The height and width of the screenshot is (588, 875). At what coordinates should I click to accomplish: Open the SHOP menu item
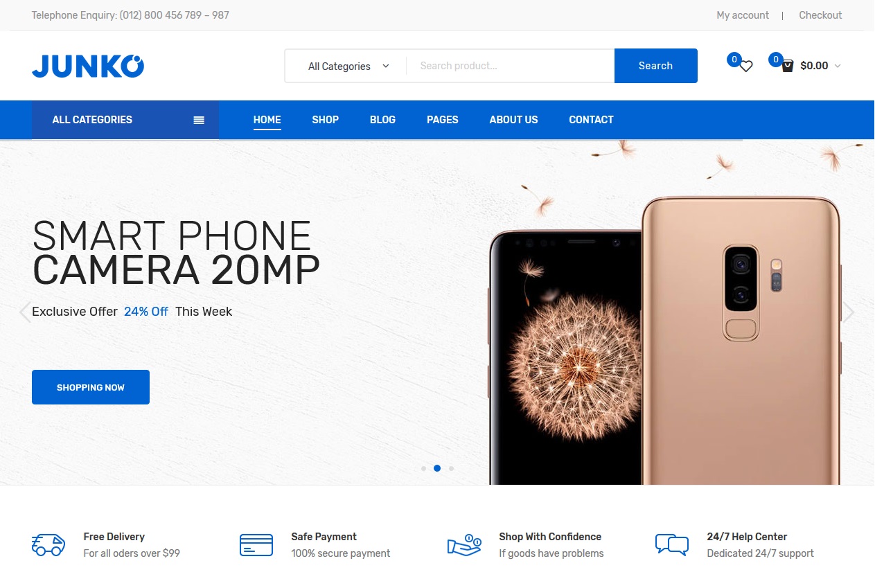point(325,120)
